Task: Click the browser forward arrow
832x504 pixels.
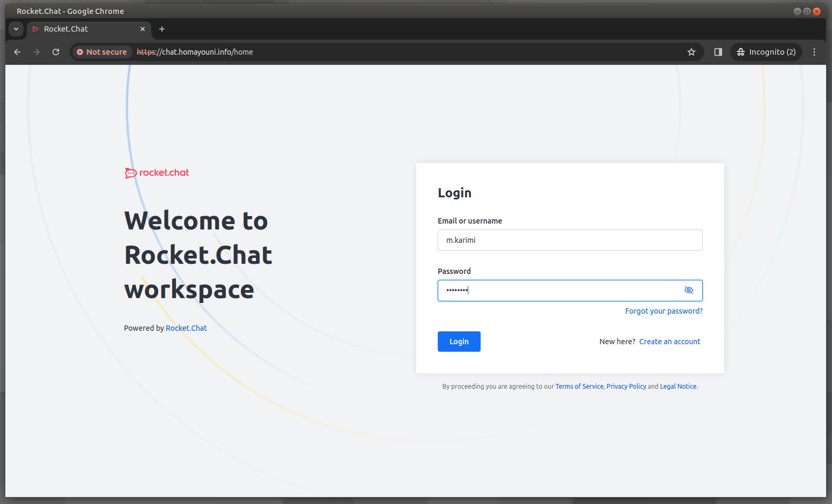Action: point(36,52)
